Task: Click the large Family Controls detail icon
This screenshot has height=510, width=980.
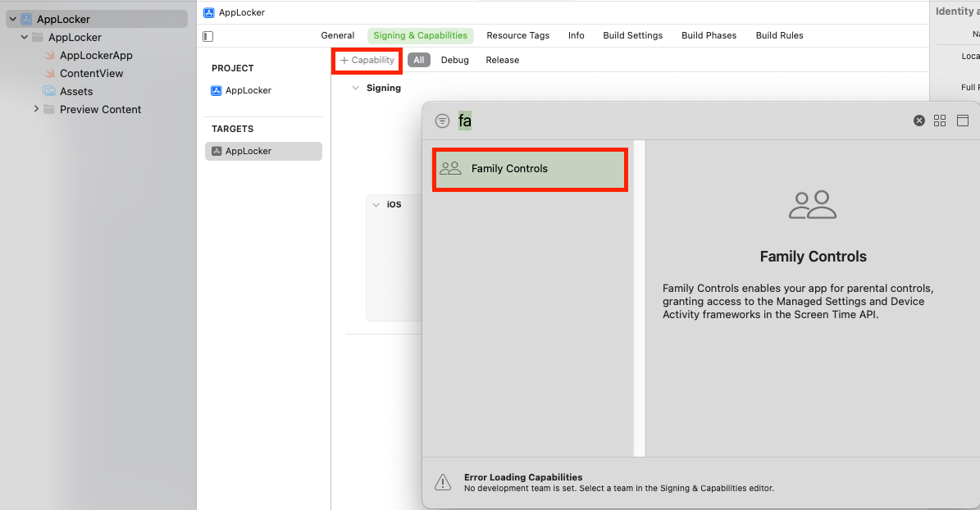Action: [x=813, y=205]
